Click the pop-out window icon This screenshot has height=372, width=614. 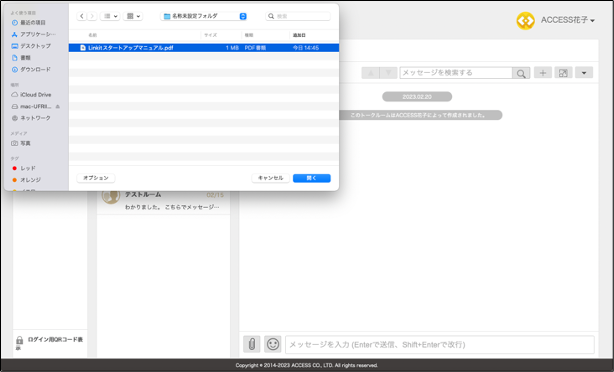[x=563, y=73]
